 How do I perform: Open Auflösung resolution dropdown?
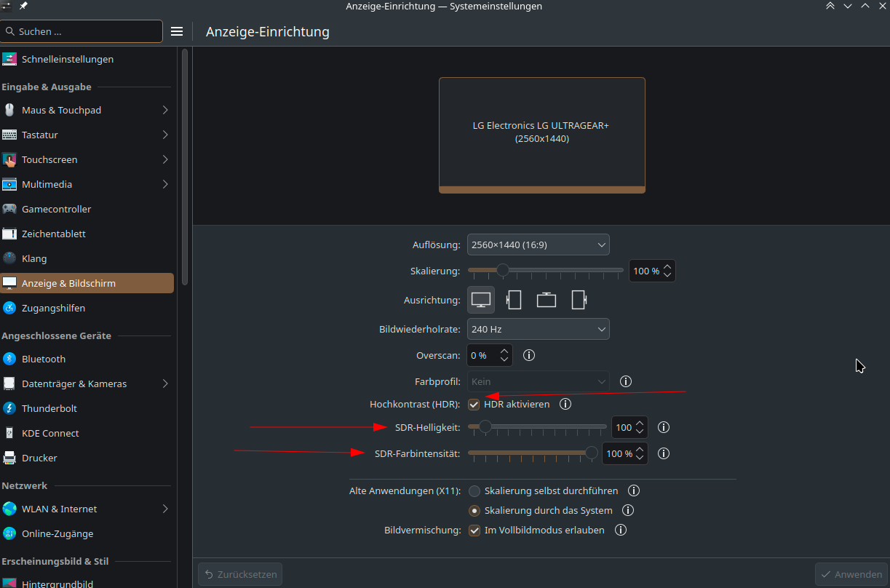pyautogui.click(x=539, y=245)
